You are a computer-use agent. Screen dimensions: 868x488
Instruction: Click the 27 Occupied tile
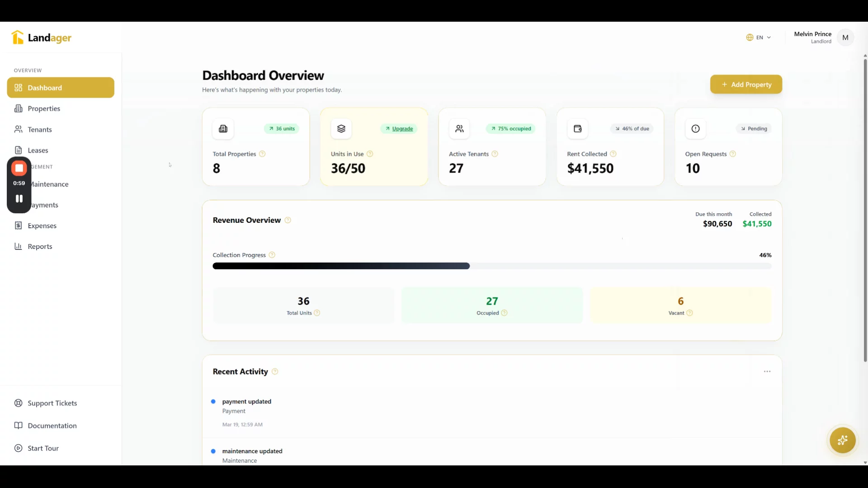492,305
